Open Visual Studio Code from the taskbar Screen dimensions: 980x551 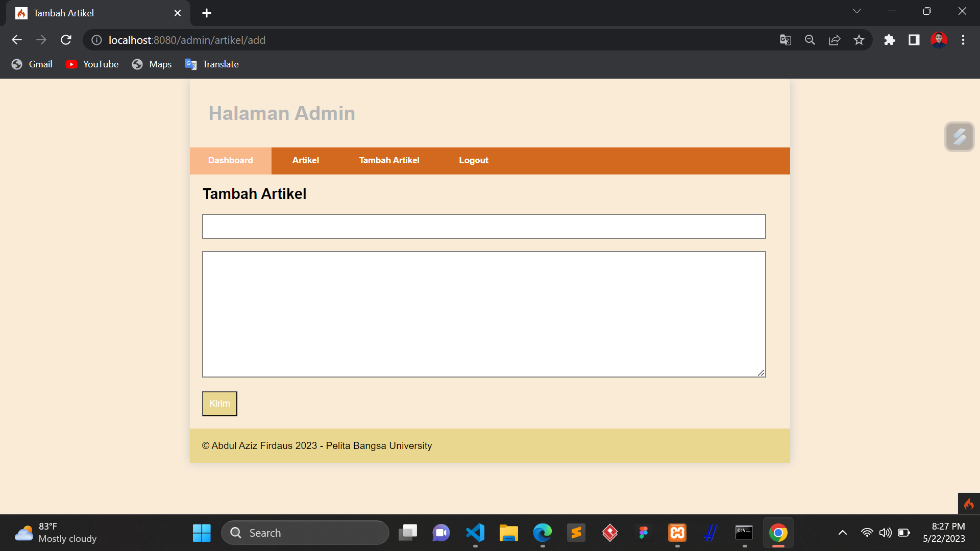tap(475, 532)
